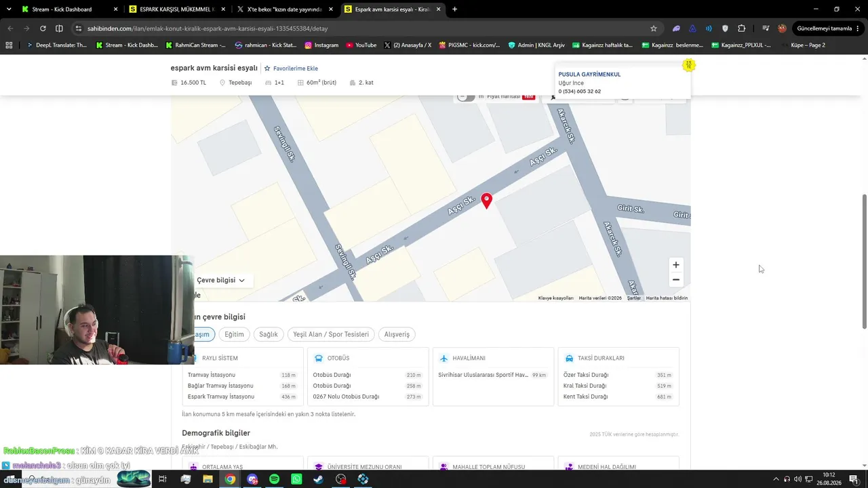Image resolution: width=868 pixels, height=488 pixels.
Task: Open the shield extension icon
Action: (x=725, y=28)
